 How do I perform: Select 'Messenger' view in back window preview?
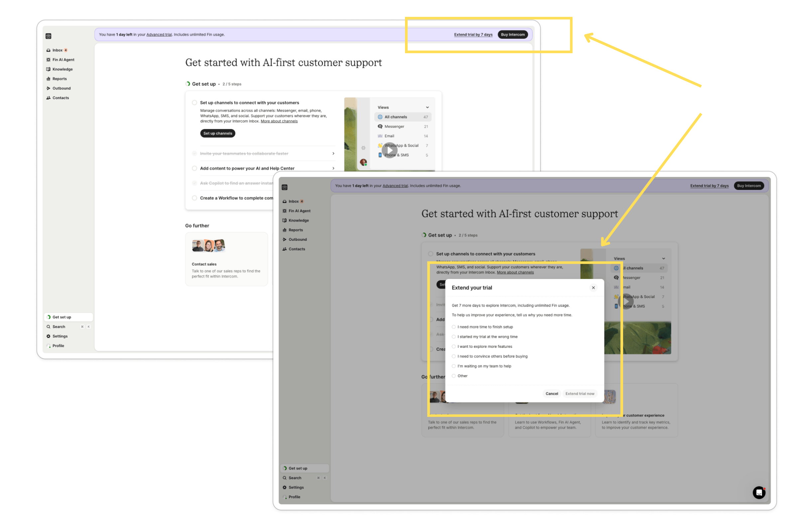coord(403,127)
